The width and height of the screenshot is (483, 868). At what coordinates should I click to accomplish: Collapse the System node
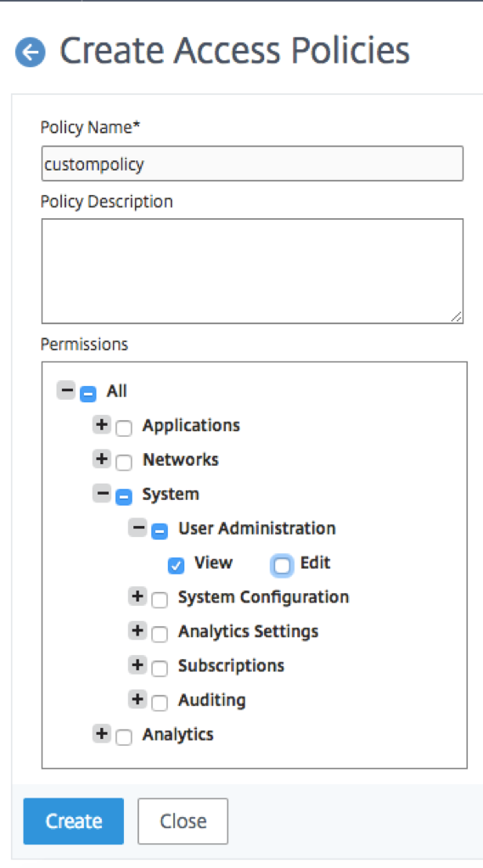[102, 493]
